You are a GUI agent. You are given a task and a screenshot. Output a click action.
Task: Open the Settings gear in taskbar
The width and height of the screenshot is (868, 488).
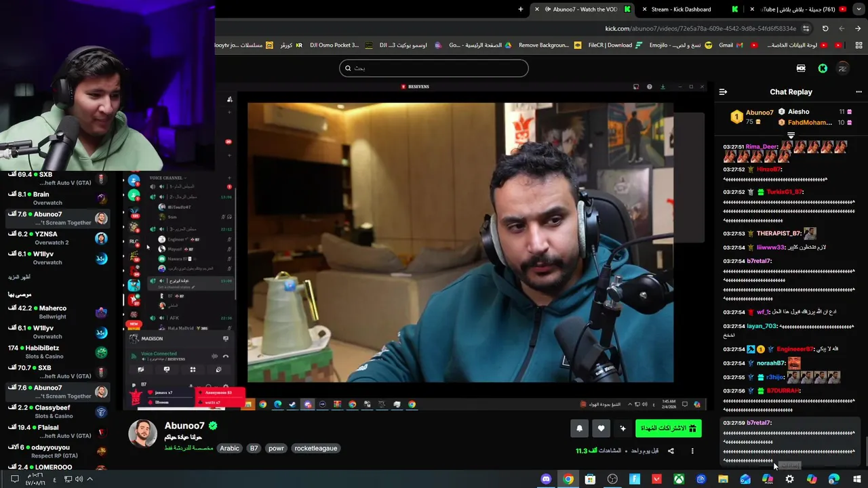point(789,479)
